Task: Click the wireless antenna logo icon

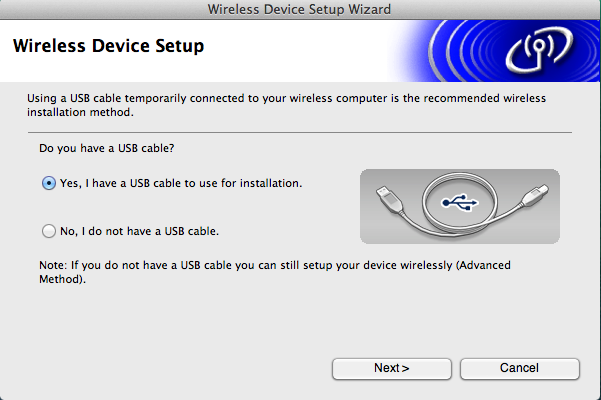Action: click(x=539, y=50)
